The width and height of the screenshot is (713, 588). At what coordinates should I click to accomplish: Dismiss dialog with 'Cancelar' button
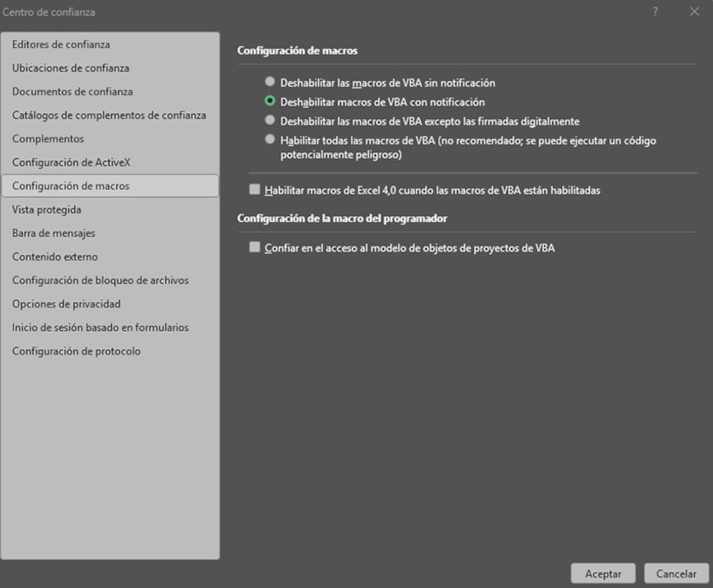pyautogui.click(x=676, y=573)
